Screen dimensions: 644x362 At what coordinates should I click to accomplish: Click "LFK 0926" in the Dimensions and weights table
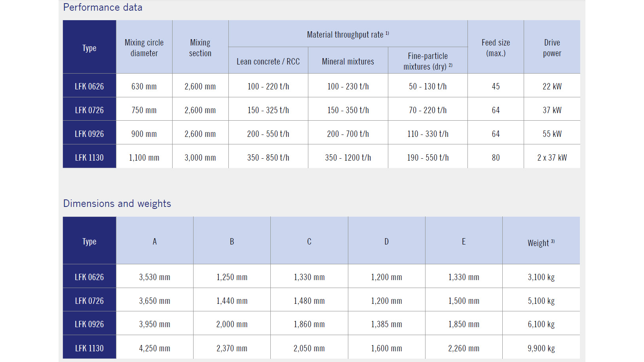[x=89, y=324]
